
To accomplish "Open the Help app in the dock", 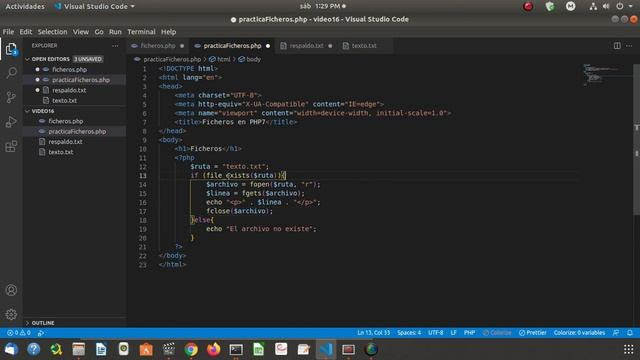I will coord(33,349).
